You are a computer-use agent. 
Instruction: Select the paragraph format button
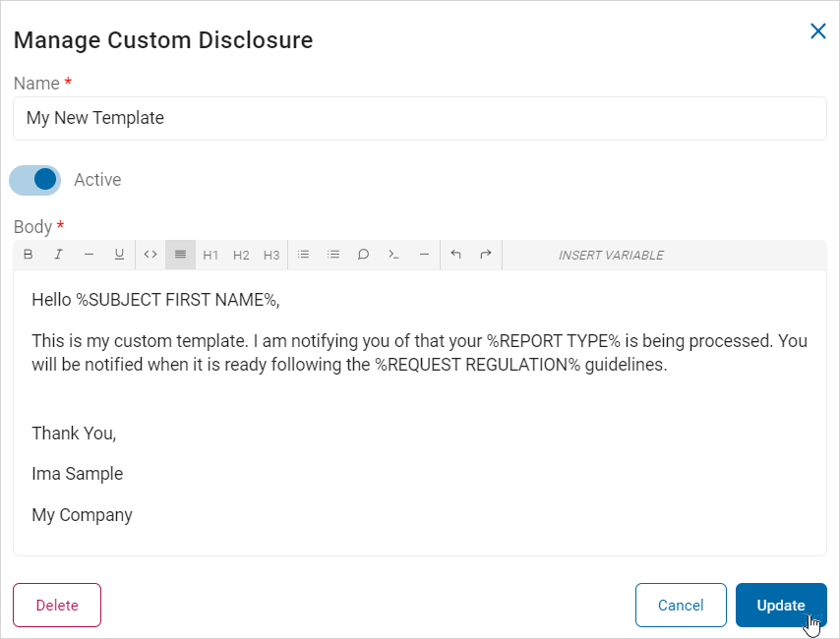click(x=180, y=255)
